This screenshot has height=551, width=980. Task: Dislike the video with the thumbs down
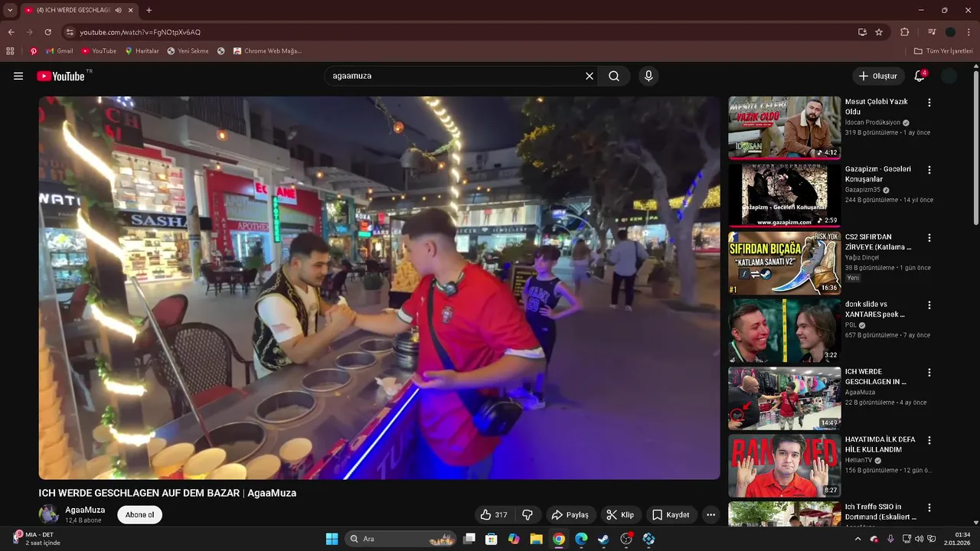pos(527,515)
